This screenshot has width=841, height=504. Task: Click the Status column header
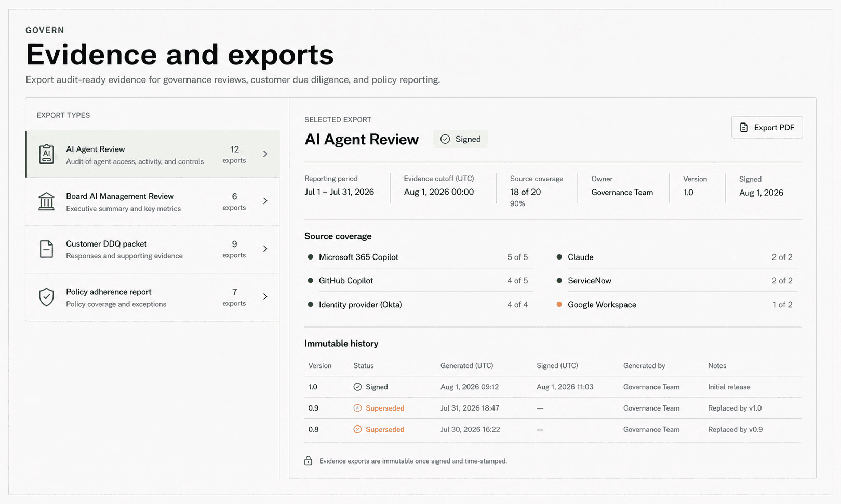pos(364,366)
